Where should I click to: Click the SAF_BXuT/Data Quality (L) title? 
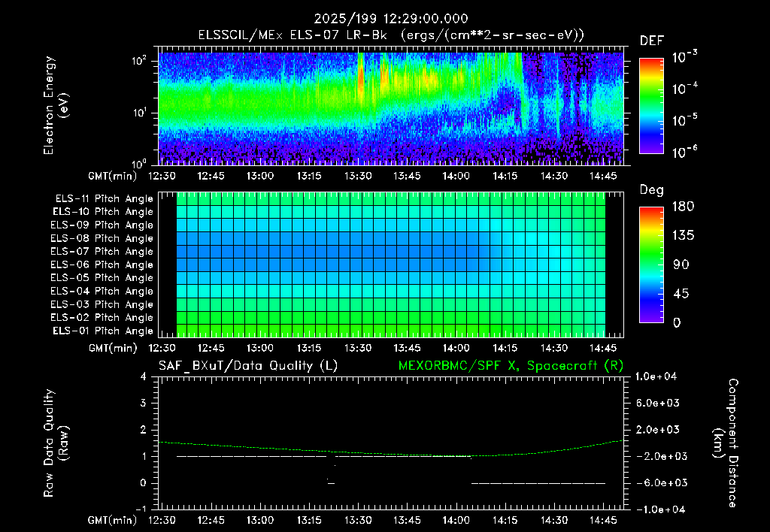(248, 366)
